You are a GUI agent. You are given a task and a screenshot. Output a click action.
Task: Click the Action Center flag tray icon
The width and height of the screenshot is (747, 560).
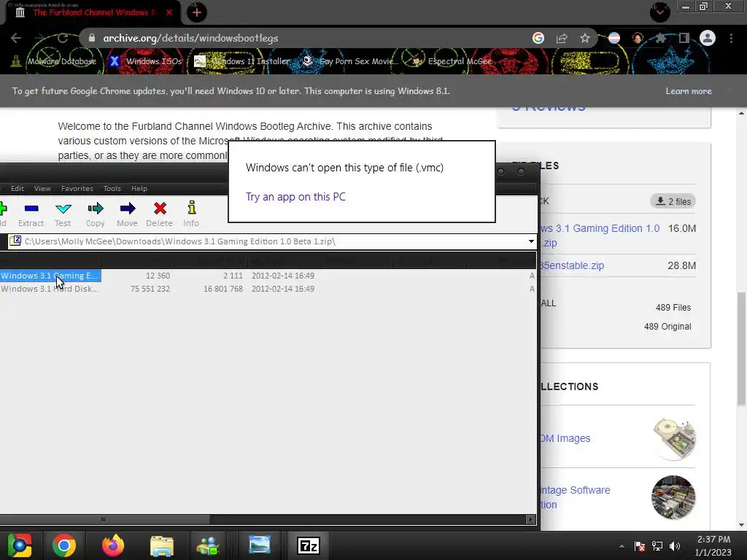[640, 546]
